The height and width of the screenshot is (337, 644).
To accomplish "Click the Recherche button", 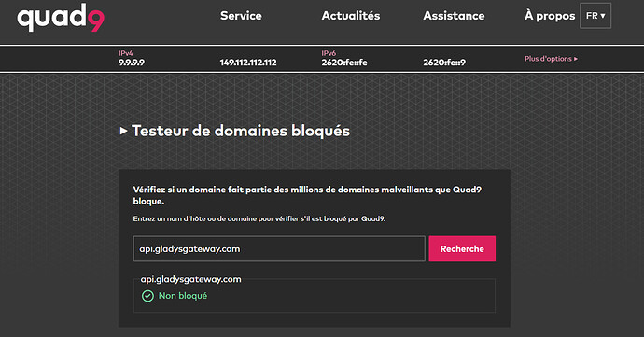I will 462,248.
